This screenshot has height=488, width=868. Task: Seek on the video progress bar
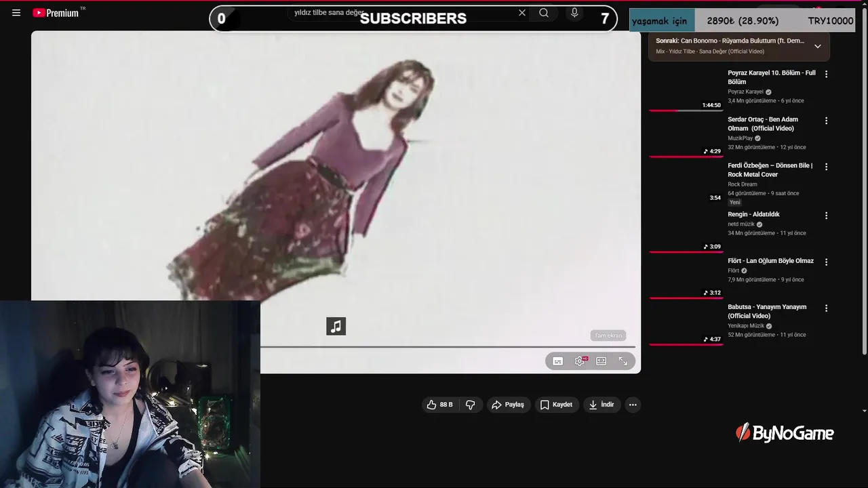click(448, 346)
